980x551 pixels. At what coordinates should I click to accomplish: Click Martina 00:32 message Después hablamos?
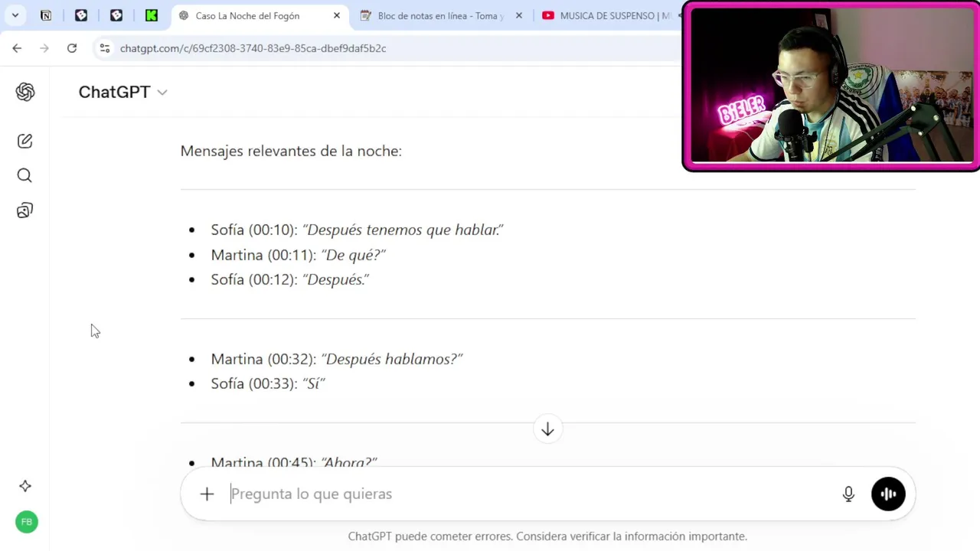[337, 359]
